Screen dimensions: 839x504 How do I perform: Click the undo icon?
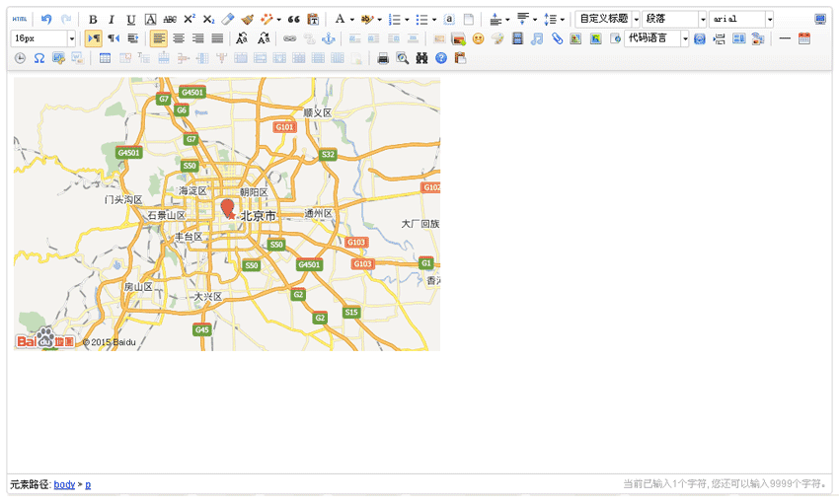click(46, 19)
